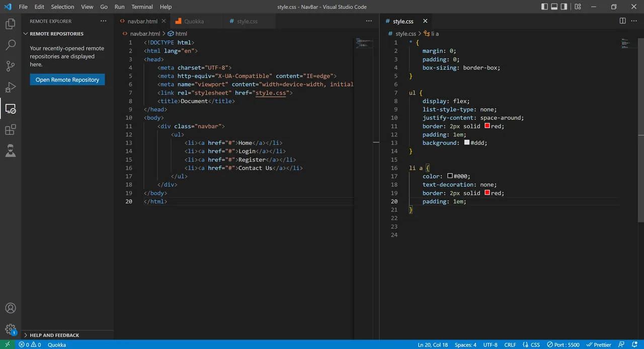Open the Selection menu

point(62,7)
